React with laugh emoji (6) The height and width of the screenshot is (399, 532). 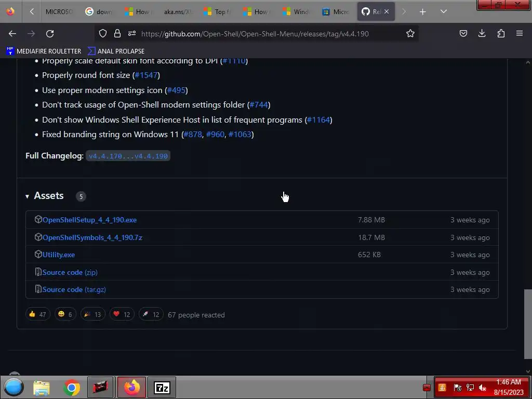pyautogui.click(x=65, y=314)
